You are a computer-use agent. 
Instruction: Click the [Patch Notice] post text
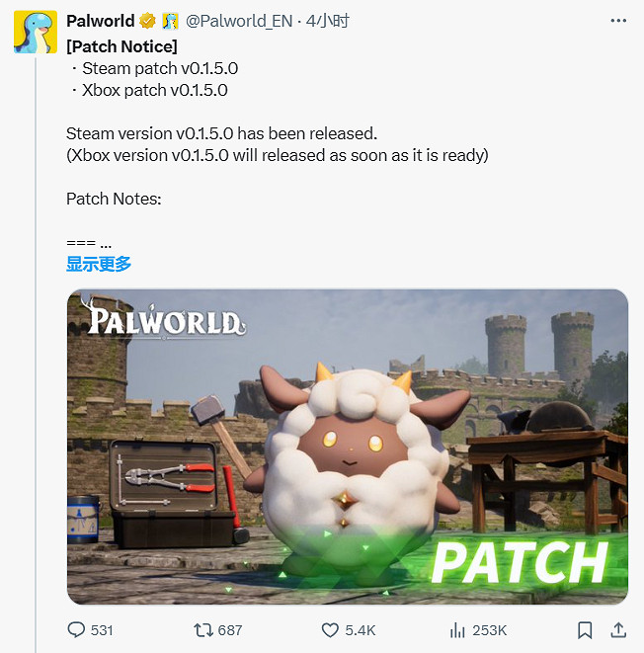tap(121, 46)
